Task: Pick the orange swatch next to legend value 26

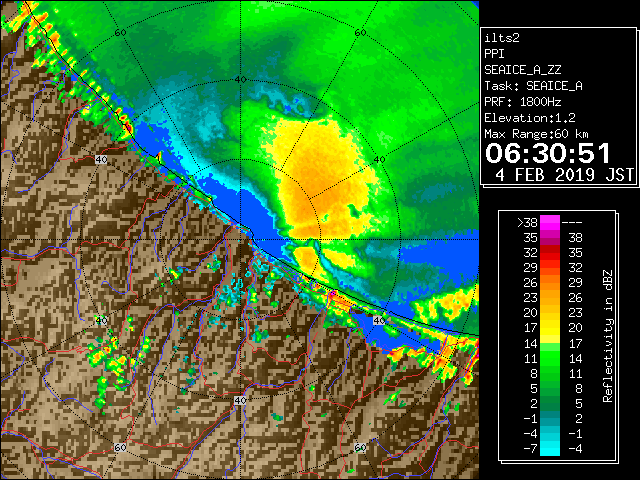Action: pyautogui.click(x=550, y=282)
